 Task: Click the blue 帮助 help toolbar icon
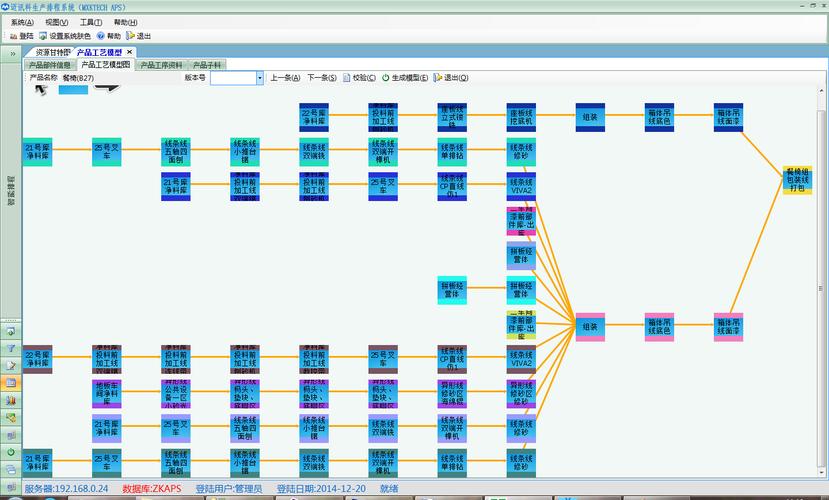(100, 36)
